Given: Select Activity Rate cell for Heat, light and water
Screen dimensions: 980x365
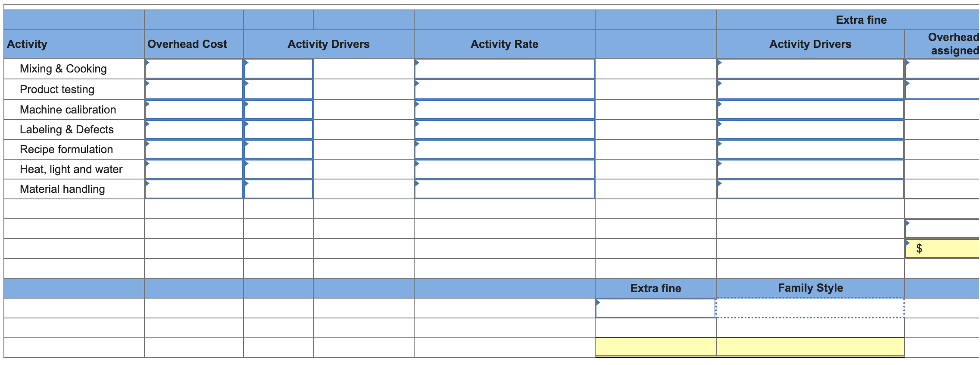Looking at the screenshot, I should click(505, 169).
